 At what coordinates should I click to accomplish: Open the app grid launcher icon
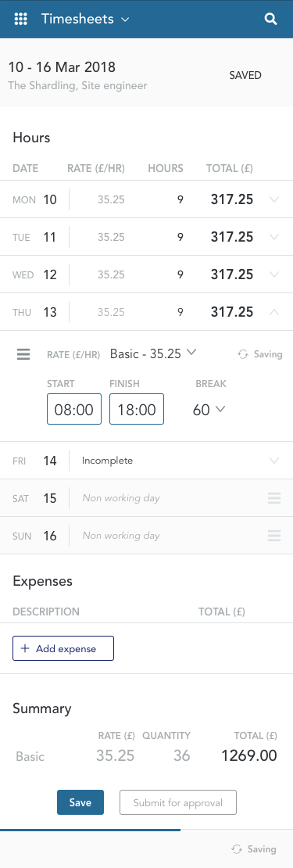(x=20, y=20)
